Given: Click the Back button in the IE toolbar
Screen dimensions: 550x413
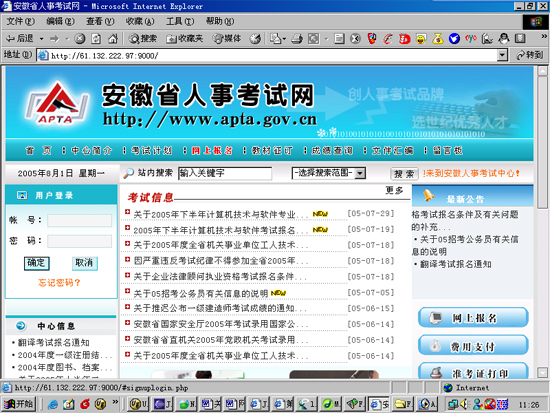Looking at the screenshot, I should pyautogui.click(x=20, y=38).
